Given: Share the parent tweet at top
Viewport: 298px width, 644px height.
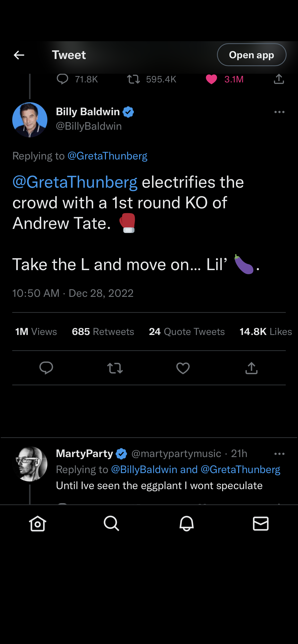Looking at the screenshot, I should coord(279,79).
